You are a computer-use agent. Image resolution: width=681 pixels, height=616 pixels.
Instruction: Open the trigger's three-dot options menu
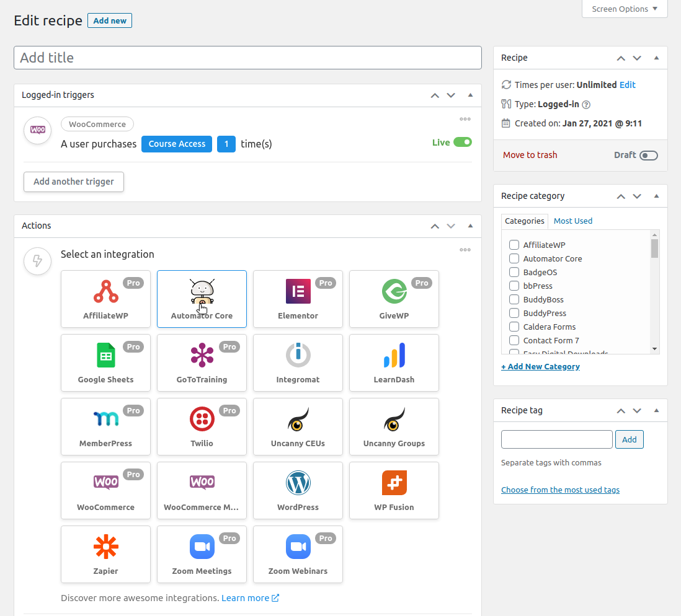465,119
